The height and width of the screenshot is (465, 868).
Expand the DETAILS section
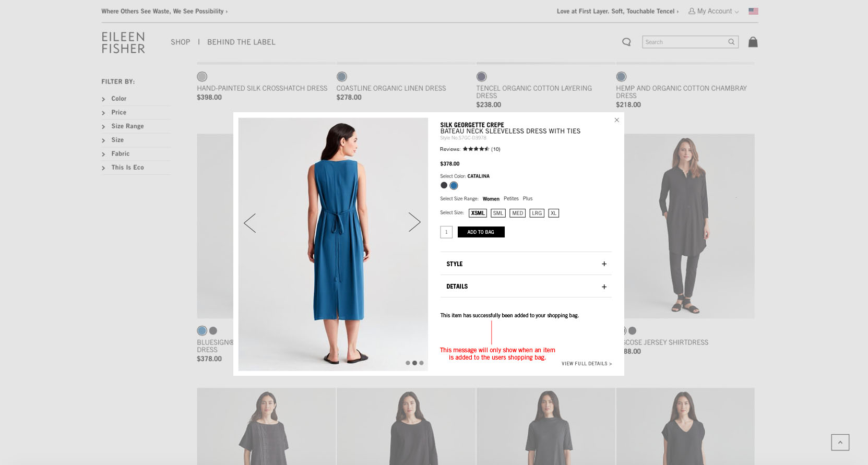pos(526,287)
